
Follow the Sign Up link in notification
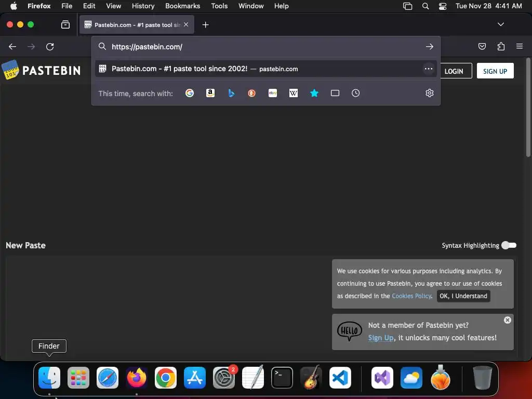point(381,338)
